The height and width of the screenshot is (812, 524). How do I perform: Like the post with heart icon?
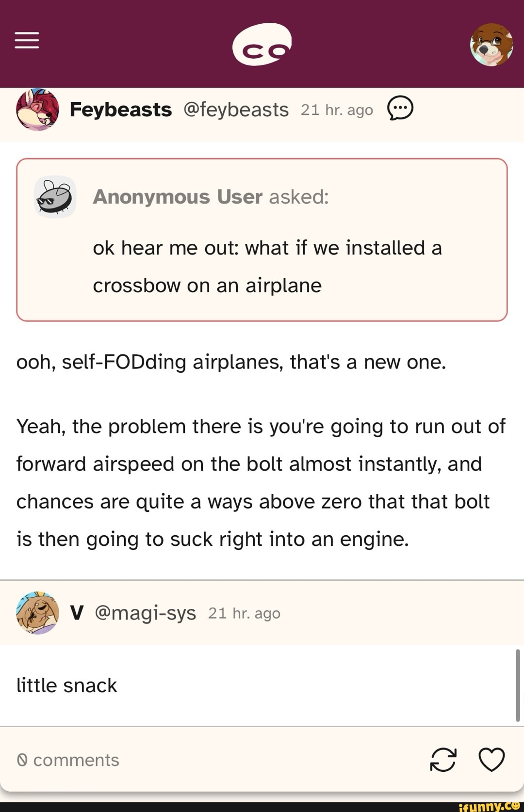tap(491, 759)
